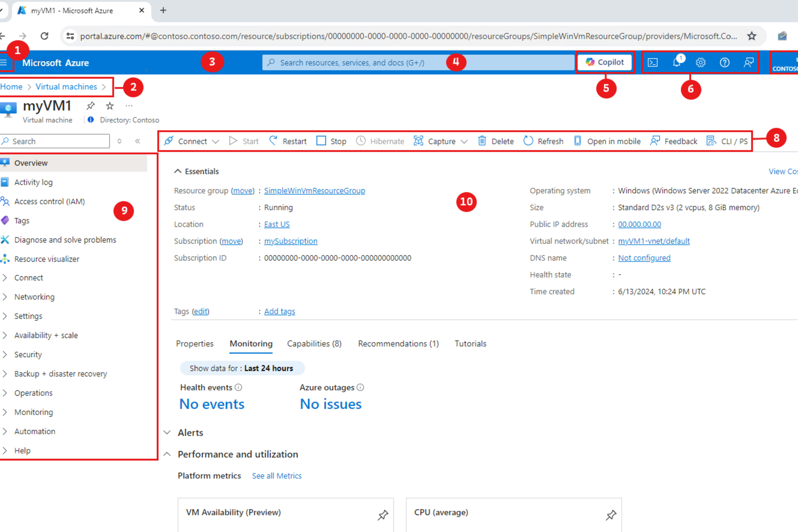Image resolution: width=798 pixels, height=532 pixels.
Task: Pin myVM1 to dashboard
Action: pos(90,106)
